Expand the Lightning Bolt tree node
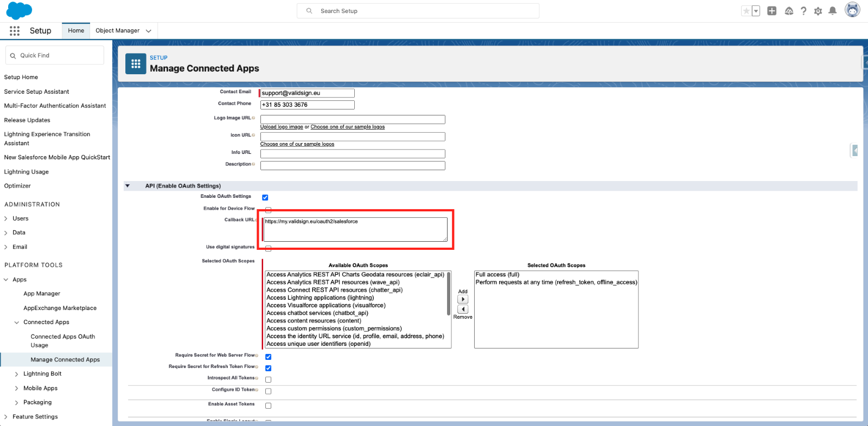868x426 pixels. 17,374
